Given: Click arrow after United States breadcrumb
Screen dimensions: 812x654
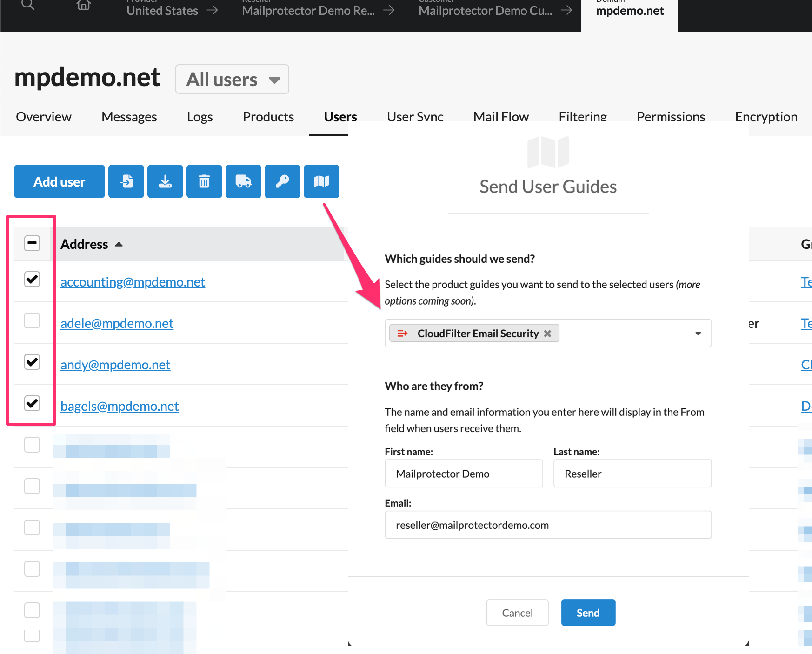Looking at the screenshot, I should point(212,10).
